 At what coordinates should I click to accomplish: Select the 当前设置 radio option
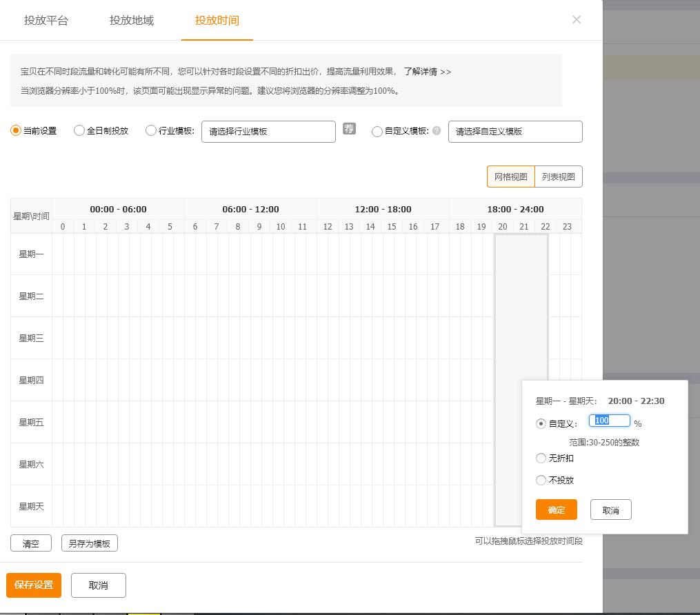coord(15,130)
